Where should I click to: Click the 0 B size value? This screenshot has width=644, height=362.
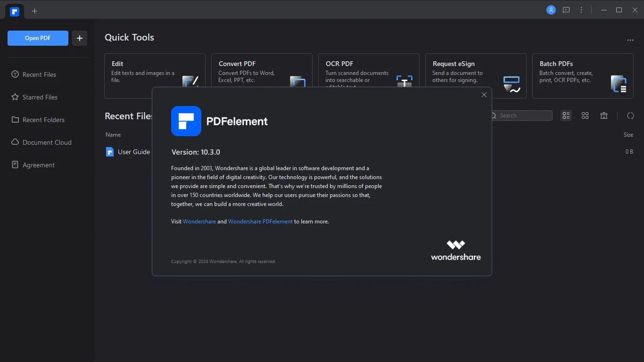[629, 152]
